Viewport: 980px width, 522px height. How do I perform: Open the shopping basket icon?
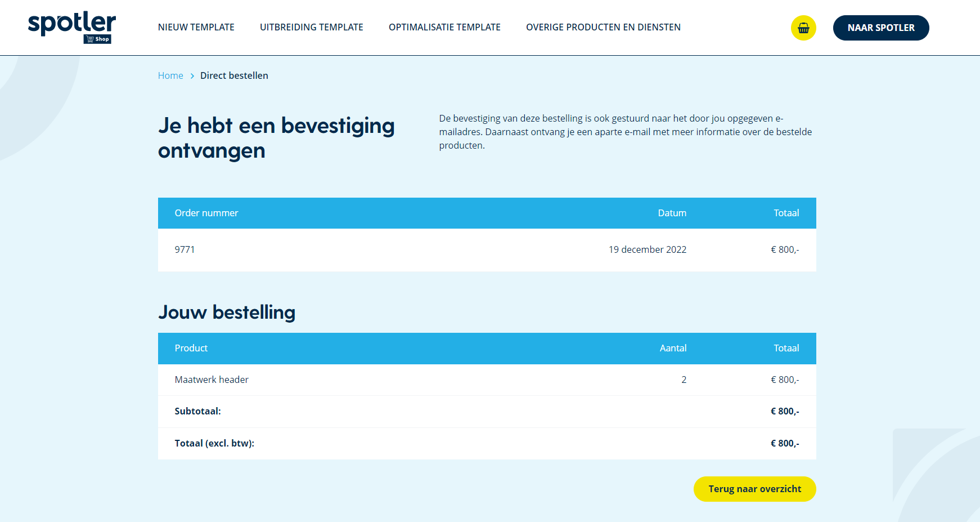click(x=803, y=28)
